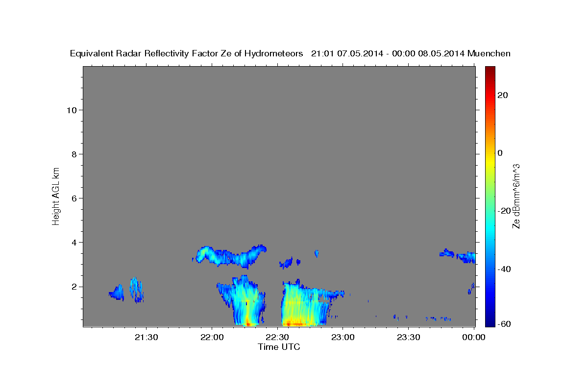This screenshot has width=588, height=392.
Task: Click the 22:30 time tick label
Action: [277, 338]
